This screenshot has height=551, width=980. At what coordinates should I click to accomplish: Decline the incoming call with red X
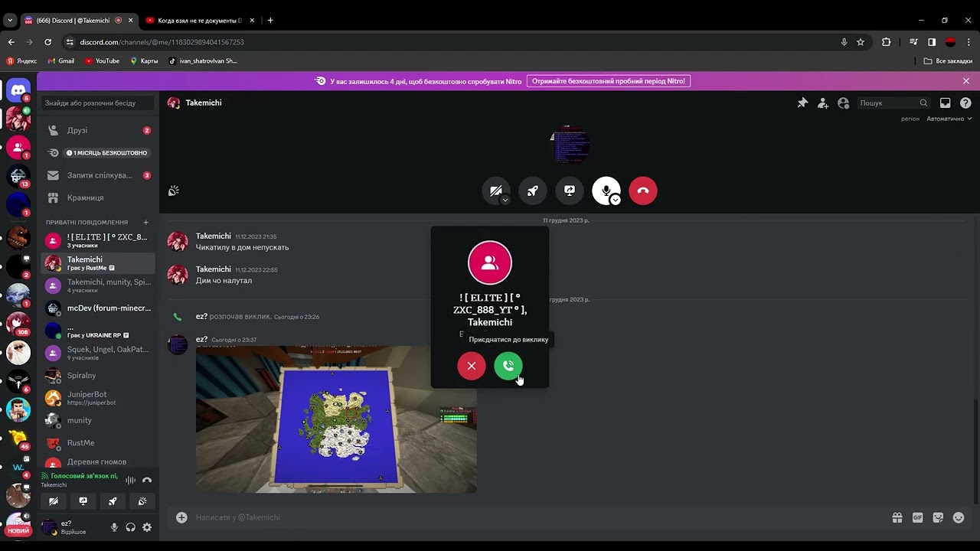pos(472,366)
